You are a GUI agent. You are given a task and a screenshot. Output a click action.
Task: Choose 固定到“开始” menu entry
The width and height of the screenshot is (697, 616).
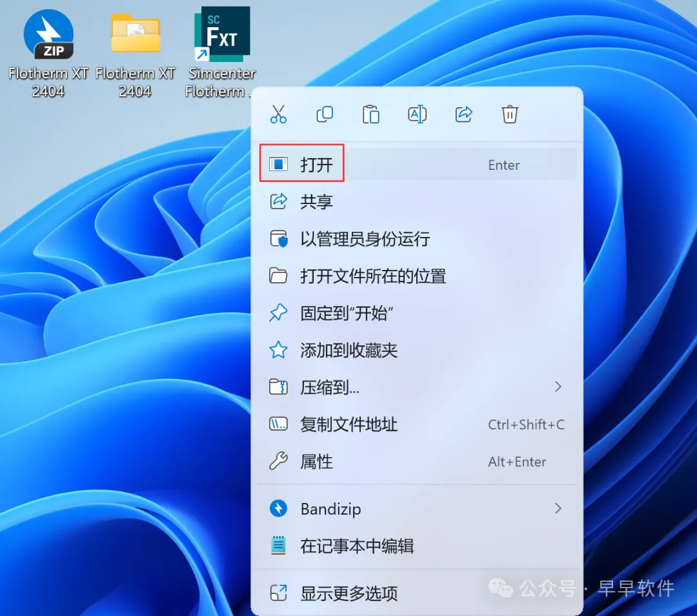tap(417, 313)
